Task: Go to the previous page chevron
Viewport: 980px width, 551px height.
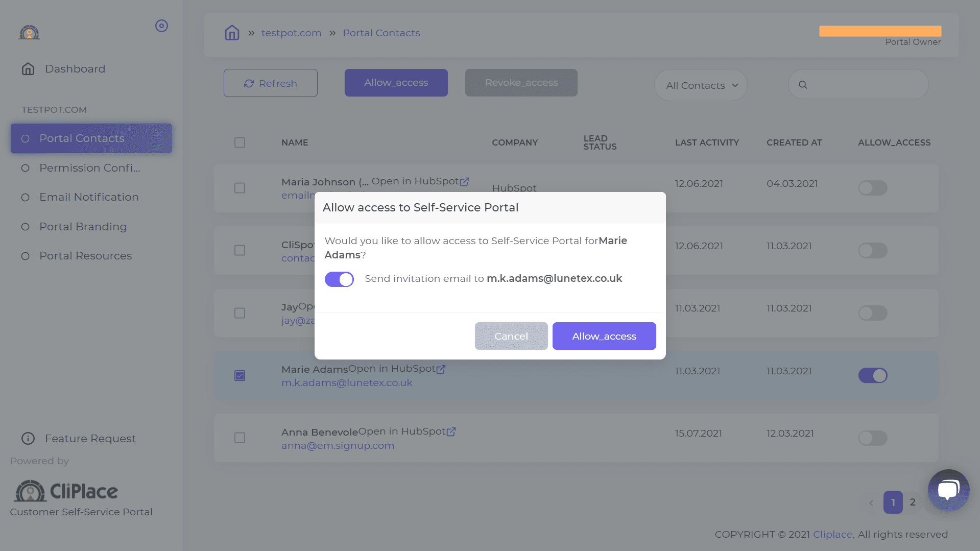Action: (x=871, y=502)
